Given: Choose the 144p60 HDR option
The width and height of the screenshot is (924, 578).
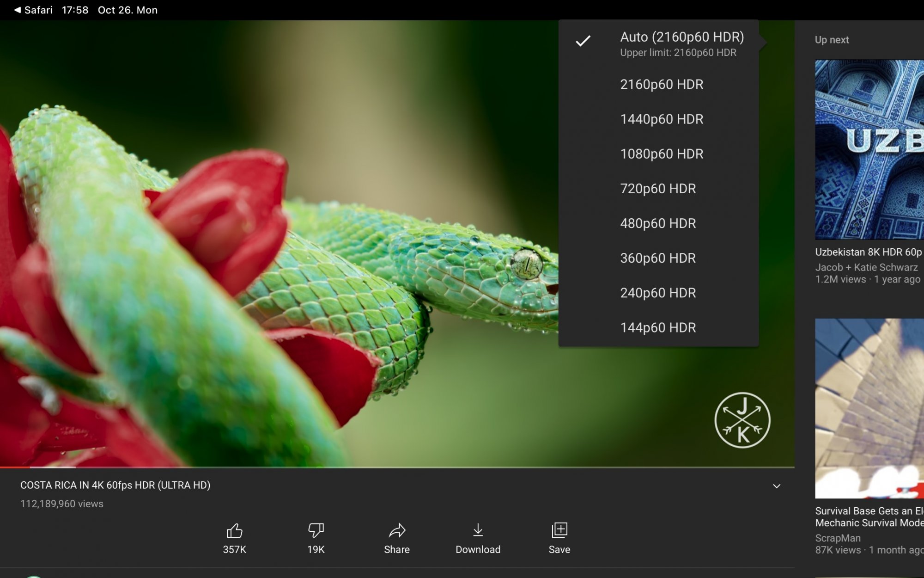Looking at the screenshot, I should coord(657,328).
